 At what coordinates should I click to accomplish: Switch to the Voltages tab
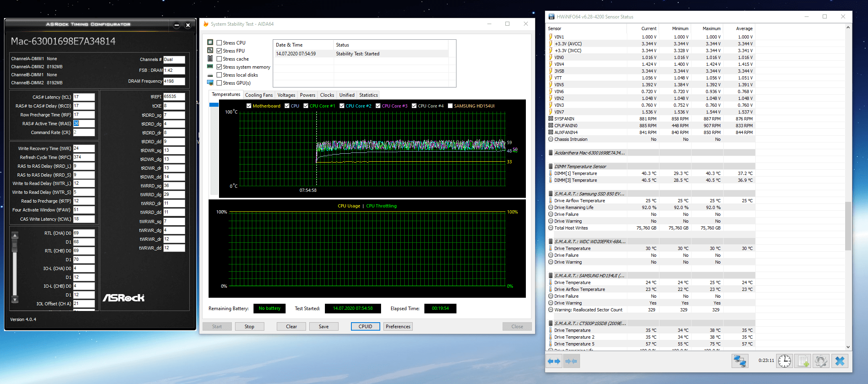point(286,95)
